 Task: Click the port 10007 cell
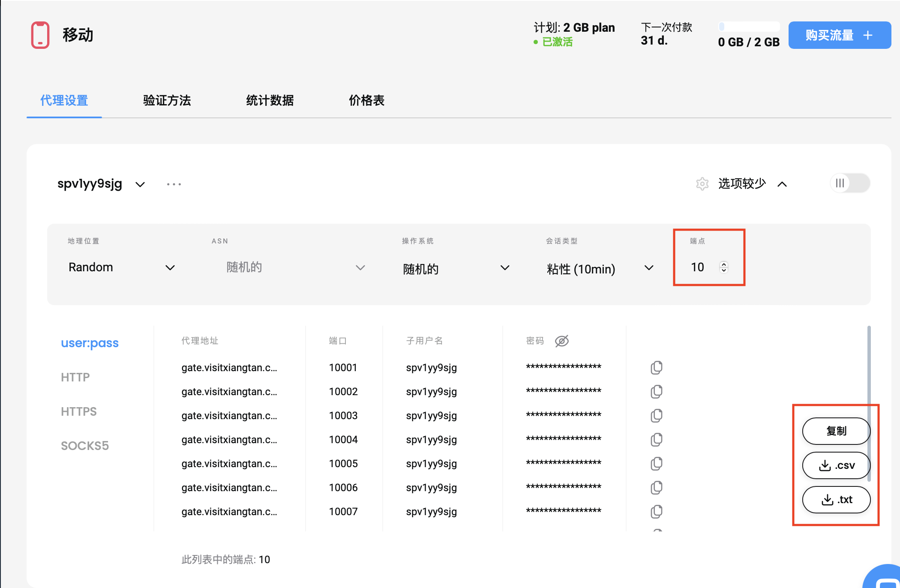coord(343,512)
